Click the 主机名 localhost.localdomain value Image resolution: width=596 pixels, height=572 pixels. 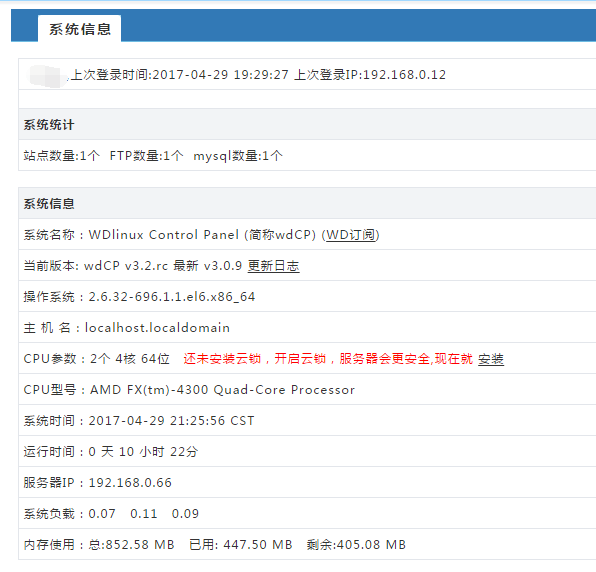coord(157,328)
